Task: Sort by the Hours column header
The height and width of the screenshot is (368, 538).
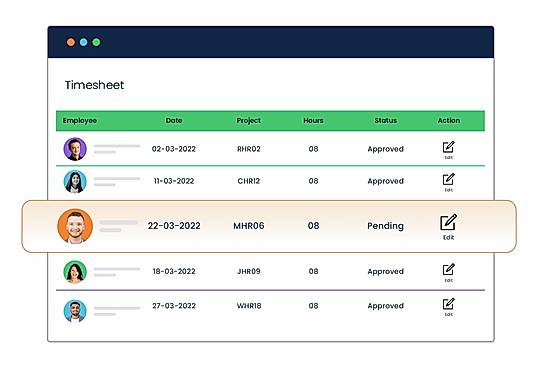Action: [313, 120]
